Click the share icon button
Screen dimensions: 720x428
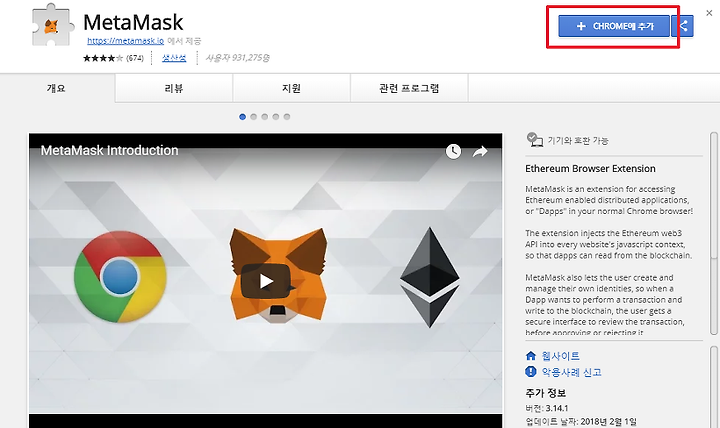click(x=683, y=26)
